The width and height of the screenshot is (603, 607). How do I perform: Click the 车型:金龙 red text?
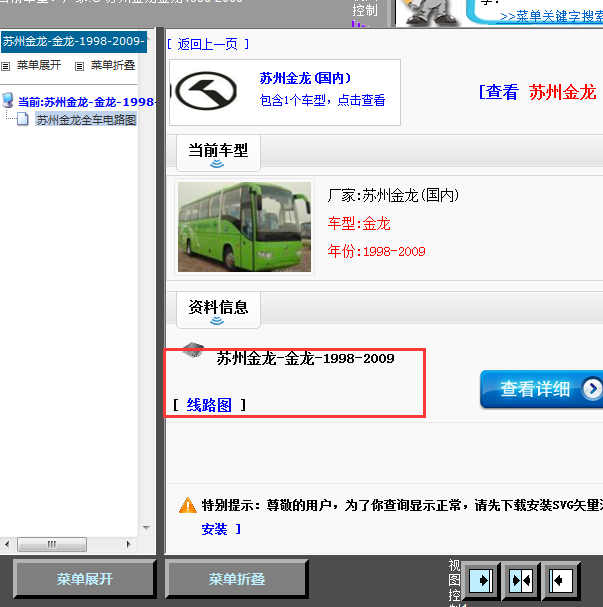click(x=359, y=224)
